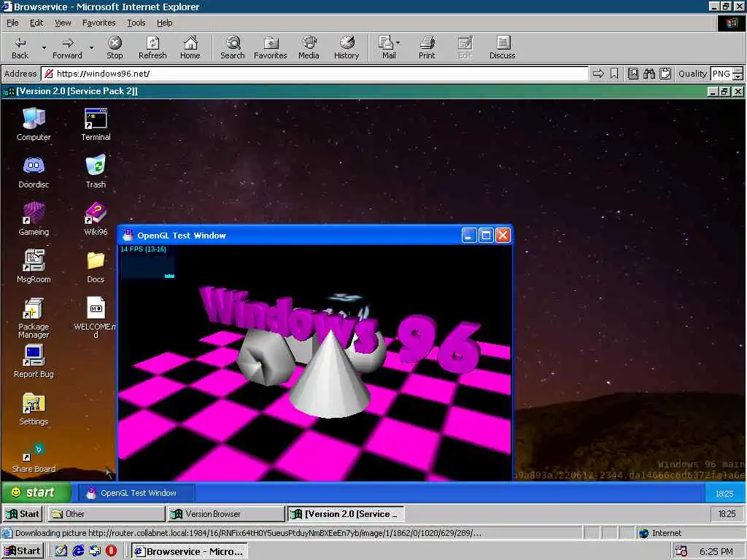Click the 14 FPS counter in OpenGL window
Screen dimensions: 747x560
(143, 249)
